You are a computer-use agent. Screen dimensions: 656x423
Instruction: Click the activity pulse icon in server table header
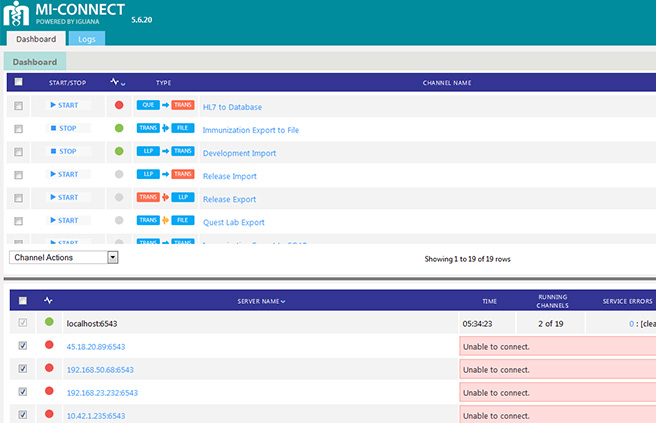click(x=49, y=300)
